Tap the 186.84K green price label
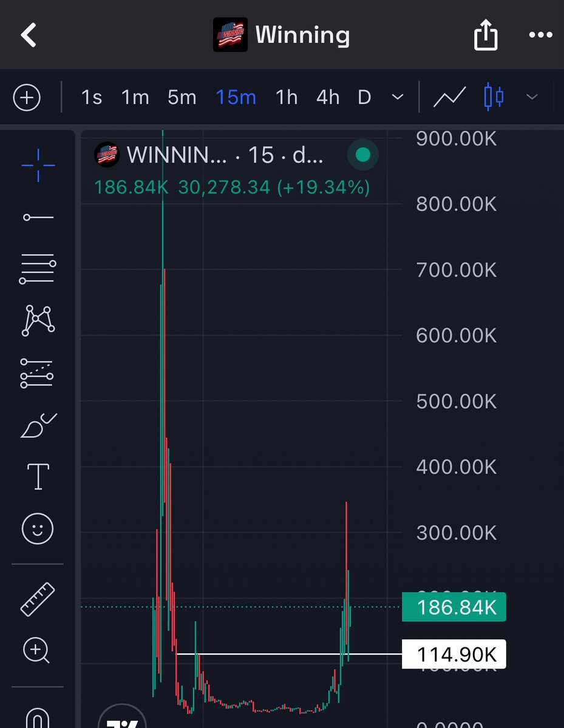The width and height of the screenshot is (564, 728). coord(454,607)
